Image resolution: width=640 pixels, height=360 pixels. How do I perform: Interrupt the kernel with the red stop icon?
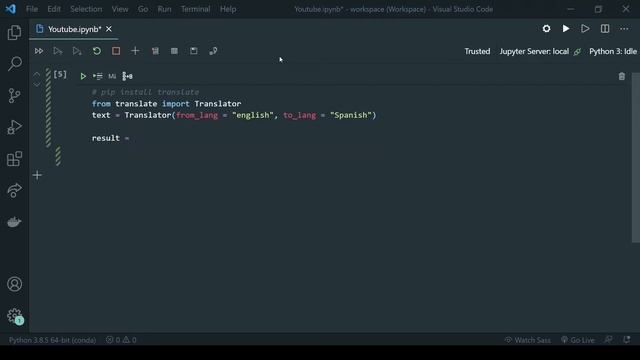(116, 51)
